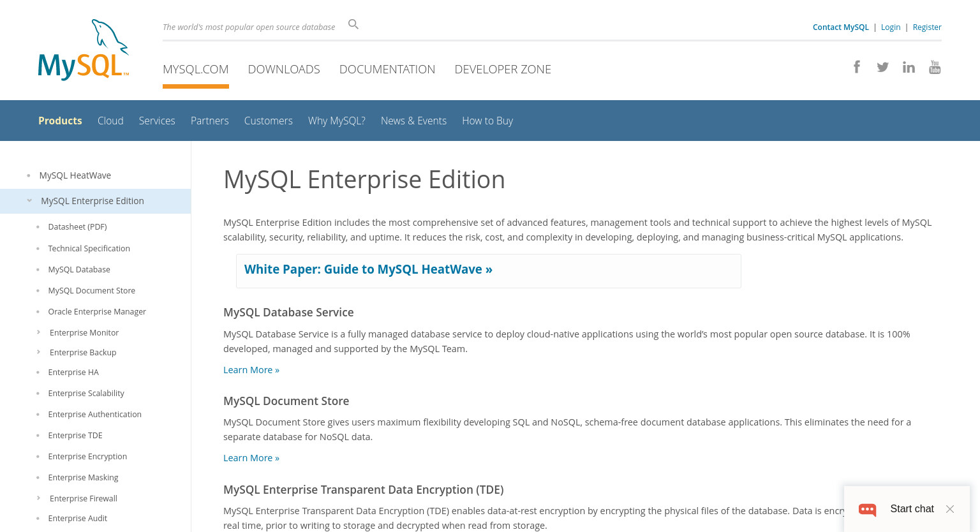Screen dimensions: 980x532
Task: Click the red chat bubble icon
Action: [x=868, y=509]
